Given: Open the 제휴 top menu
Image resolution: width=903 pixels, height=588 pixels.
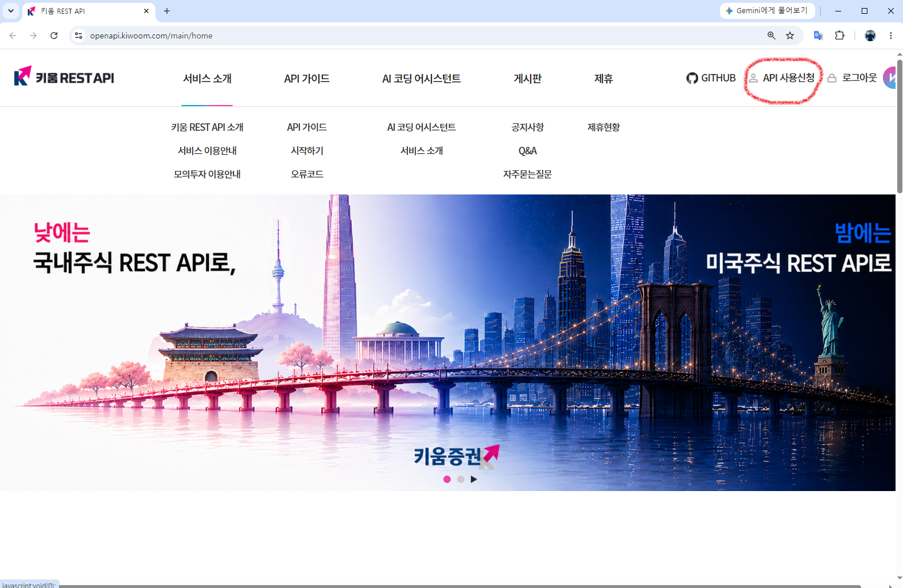Looking at the screenshot, I should click(604, 79).
